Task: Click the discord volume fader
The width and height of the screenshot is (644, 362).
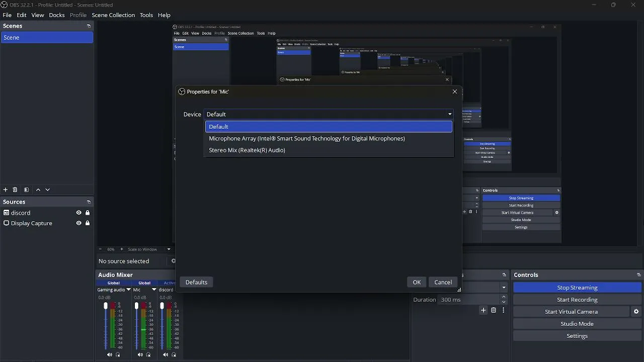Action: click(162, 306)
